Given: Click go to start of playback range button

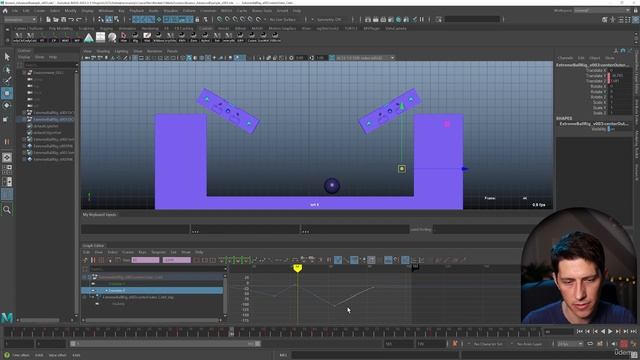Looking at the screenshot, I should (x=580, y=331).
